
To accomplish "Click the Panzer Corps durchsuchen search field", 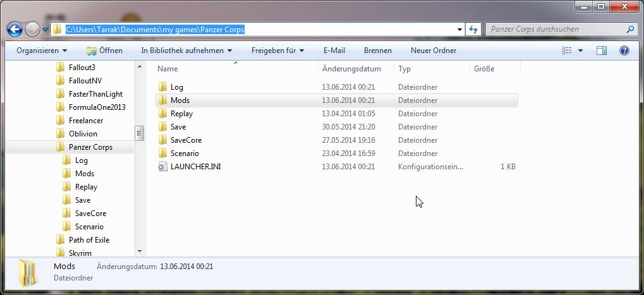I will (556, 29).
